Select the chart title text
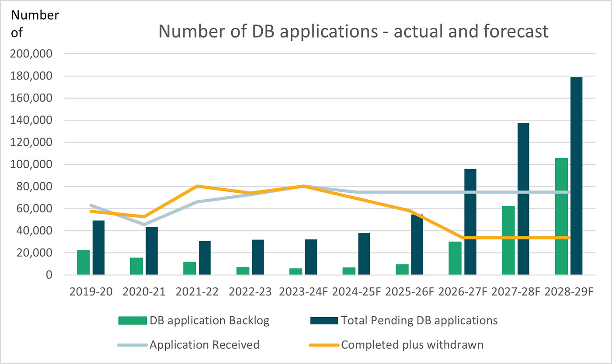The height and width of the screenshot is (364, 612). pos(353,31)
